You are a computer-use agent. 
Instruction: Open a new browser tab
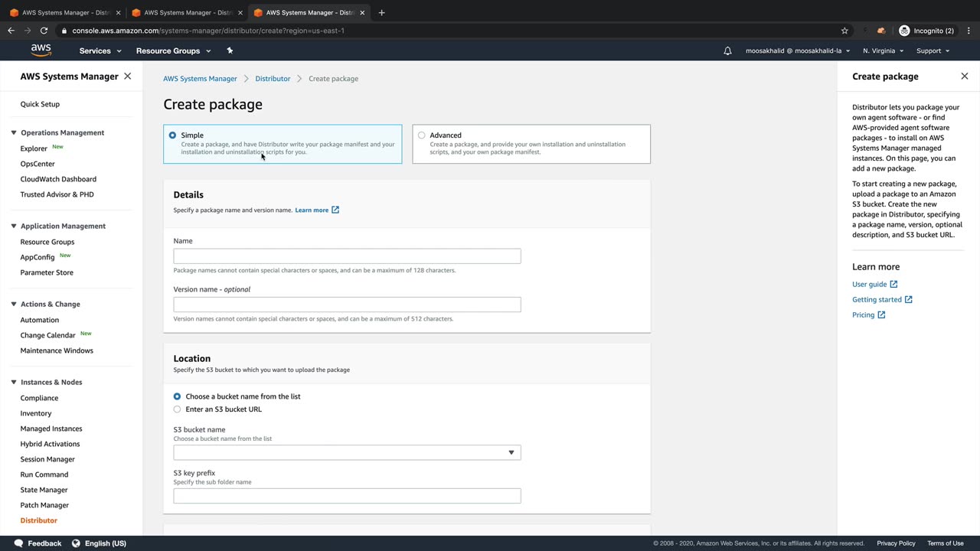381,12
